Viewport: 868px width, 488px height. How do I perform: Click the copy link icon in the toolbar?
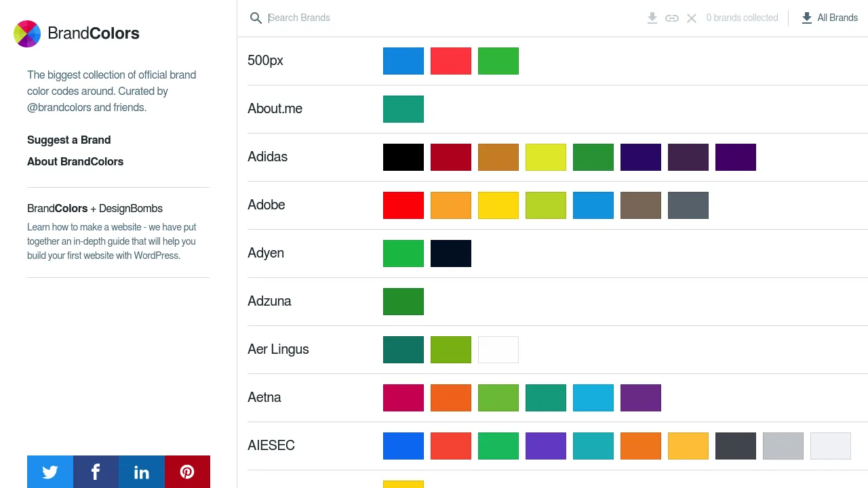(x=672, y=18)
